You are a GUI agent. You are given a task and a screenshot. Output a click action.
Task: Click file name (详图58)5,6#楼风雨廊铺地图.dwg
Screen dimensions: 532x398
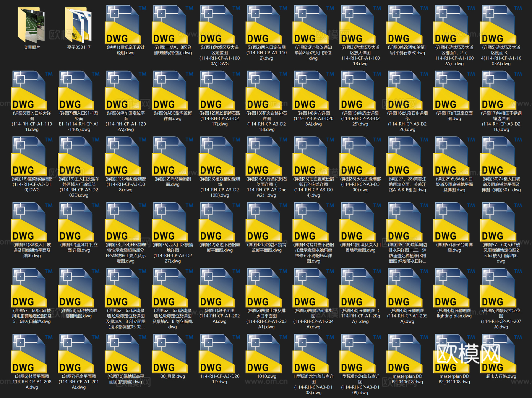pyautogui.click(x=79, y=313)
